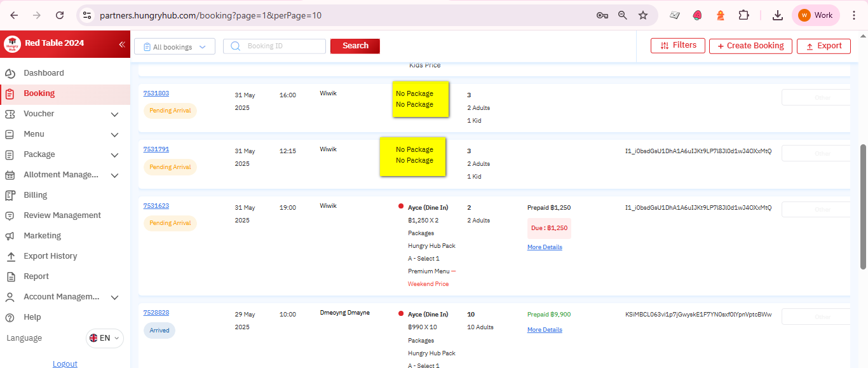Screen dimensions: 868x368
Task: Open the EN language selector
Action: (x=105, y=338)
